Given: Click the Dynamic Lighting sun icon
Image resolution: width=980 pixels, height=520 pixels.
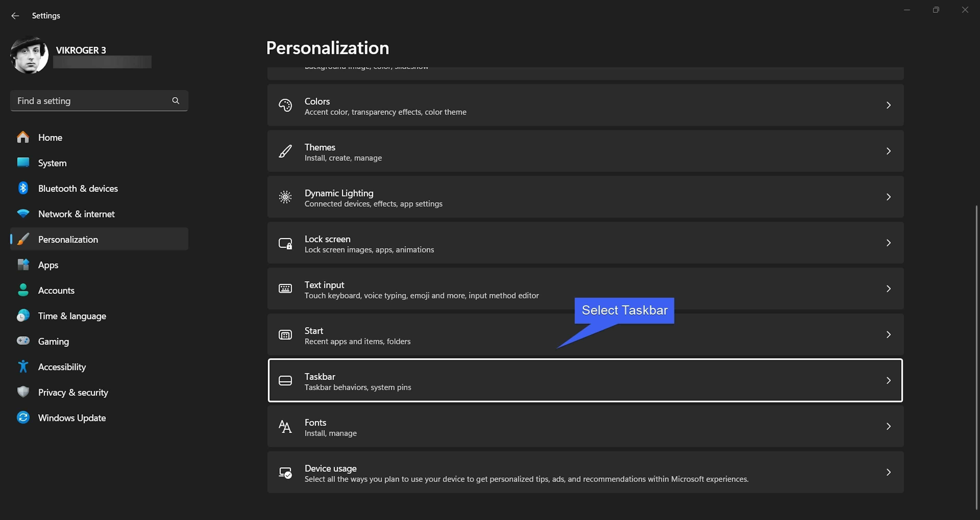Looking at the screenshot, I should click(285, 197).
